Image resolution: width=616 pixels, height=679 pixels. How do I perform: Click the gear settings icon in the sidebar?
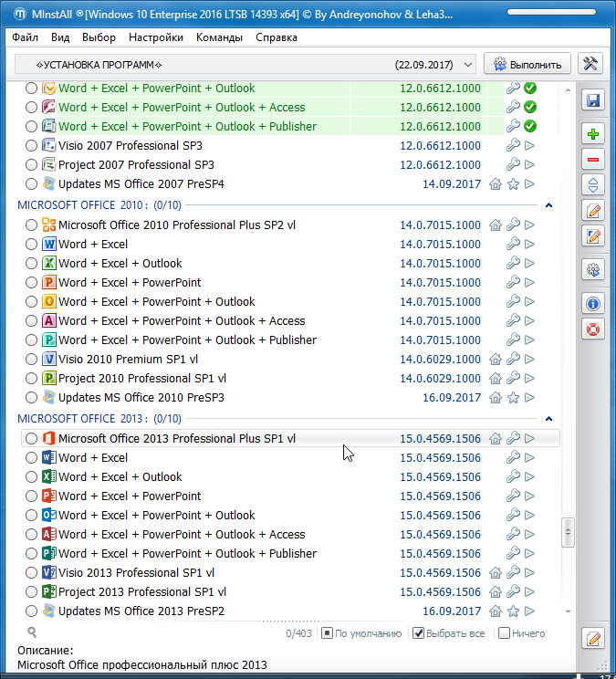point(592,270)
